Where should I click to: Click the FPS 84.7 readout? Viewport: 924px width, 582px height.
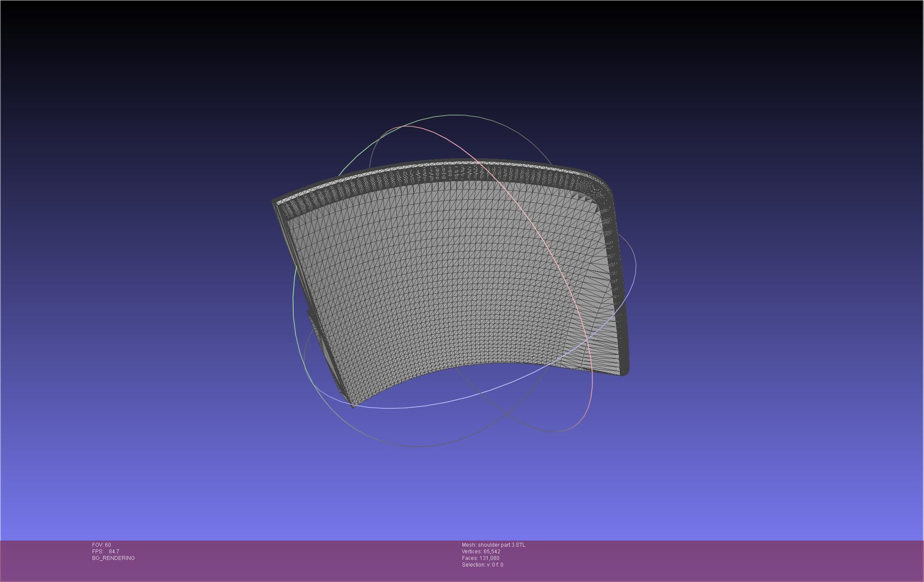click(x=106, y=552)
